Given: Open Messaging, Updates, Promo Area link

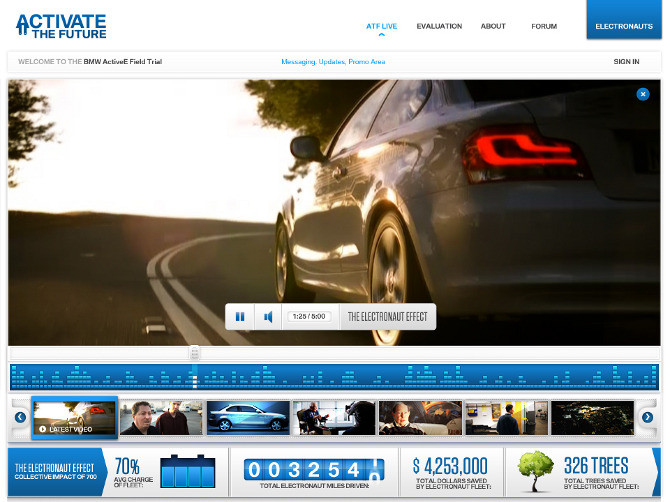Looking at the screenshot, I should pos(333,62).
